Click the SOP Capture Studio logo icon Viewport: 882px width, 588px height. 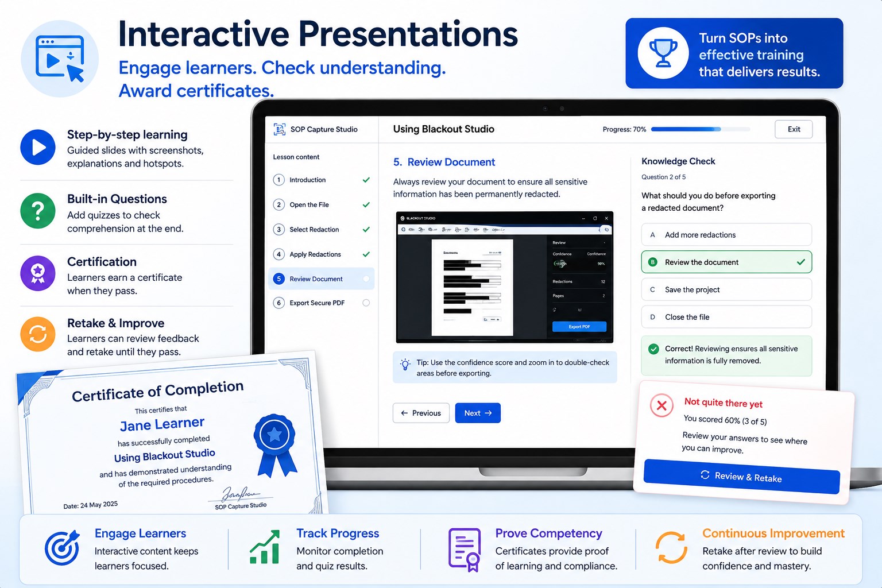pyautogui.click(x=280, y=129)
